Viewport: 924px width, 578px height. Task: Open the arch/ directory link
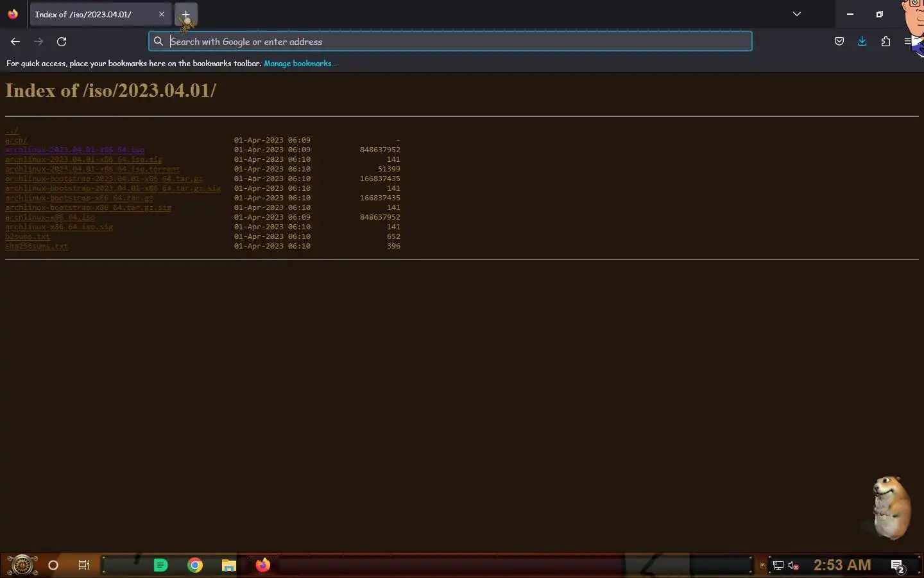point(16,140)
